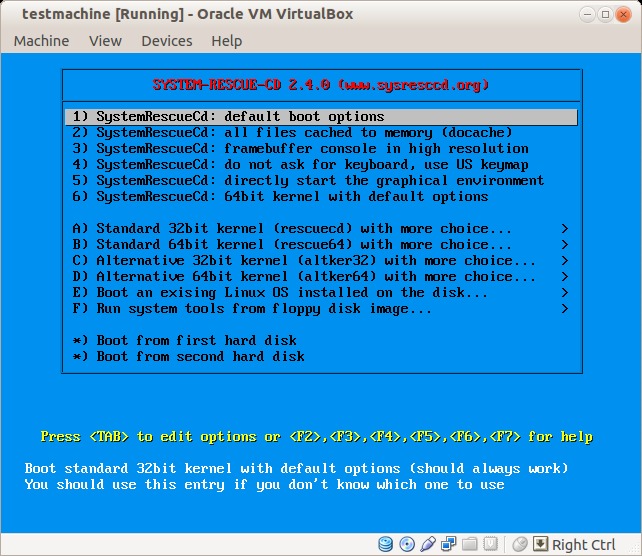Expand submenu arrow for floppy disk image
This screenshot has height=556, width=642.
coord(565,308)
